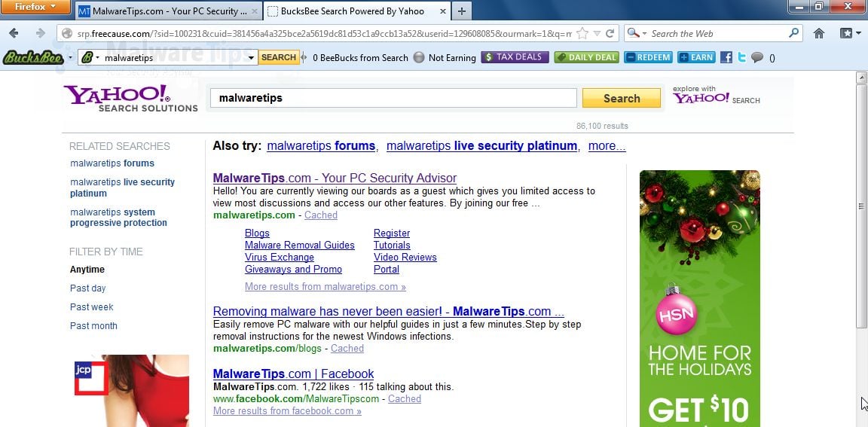The height and width of the screenshot is (427, 868).
Task: Open the Giveaways and Promo sitelink
Action: coord(293,270)
